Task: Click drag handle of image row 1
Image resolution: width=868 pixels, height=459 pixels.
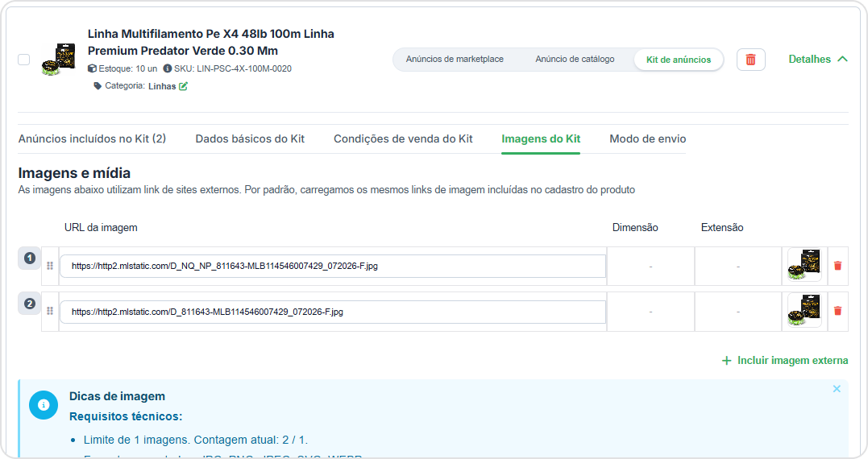Action: [50, 266]
